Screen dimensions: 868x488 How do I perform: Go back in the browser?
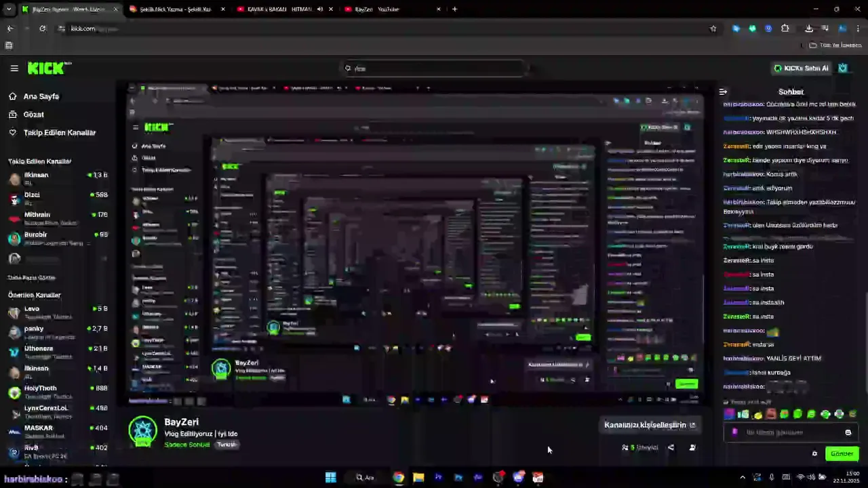[x=10, y=28]
